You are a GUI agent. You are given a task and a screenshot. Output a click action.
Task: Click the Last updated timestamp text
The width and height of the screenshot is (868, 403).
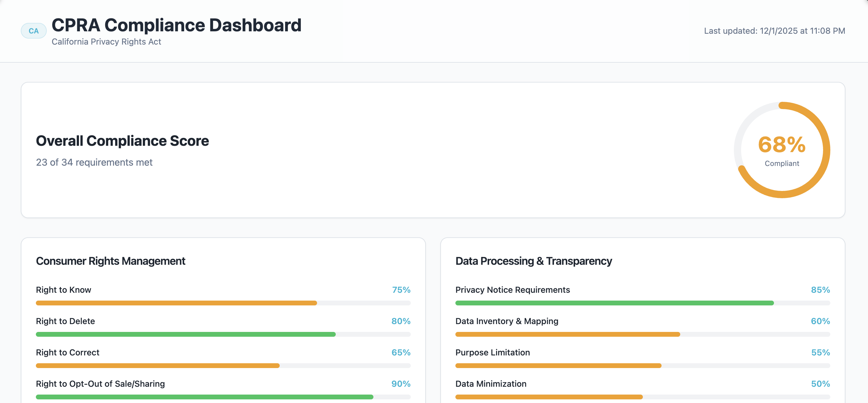click(774, 31)
